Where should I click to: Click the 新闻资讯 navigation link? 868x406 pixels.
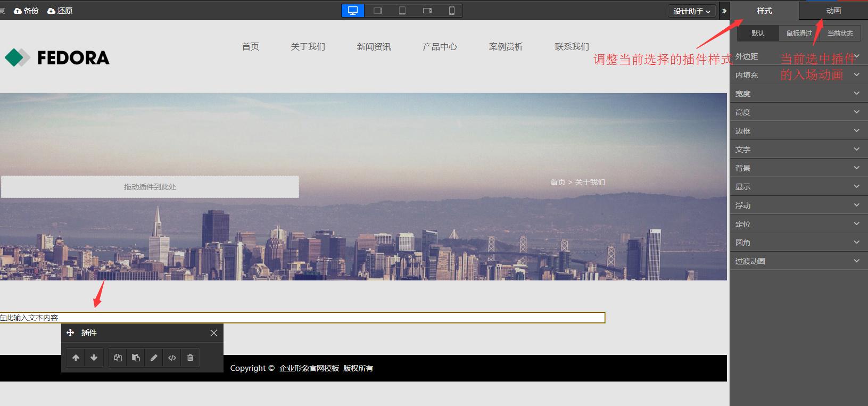[x=374, y=47]
